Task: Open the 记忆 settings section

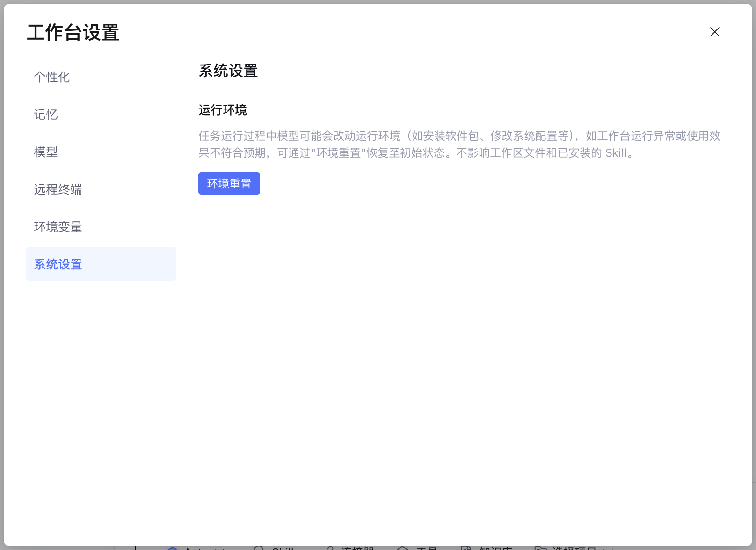Action: point(101,114)
